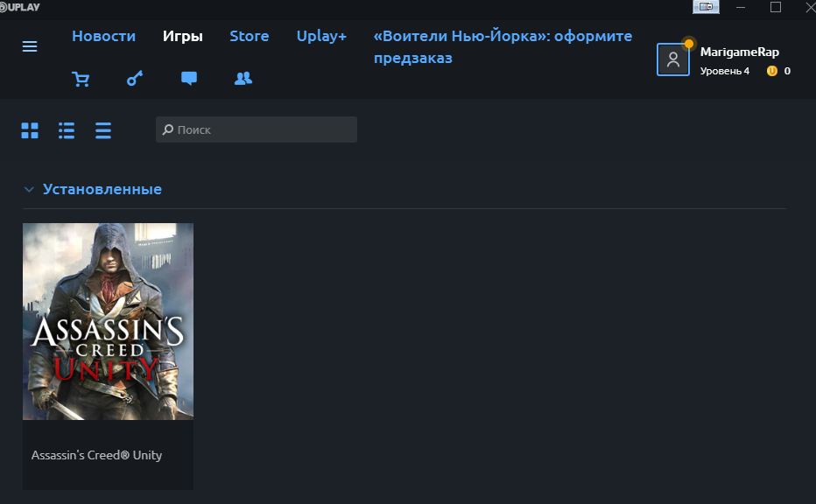Open the shopping cart
The image size is (816, 504).
tap(81, 79)
